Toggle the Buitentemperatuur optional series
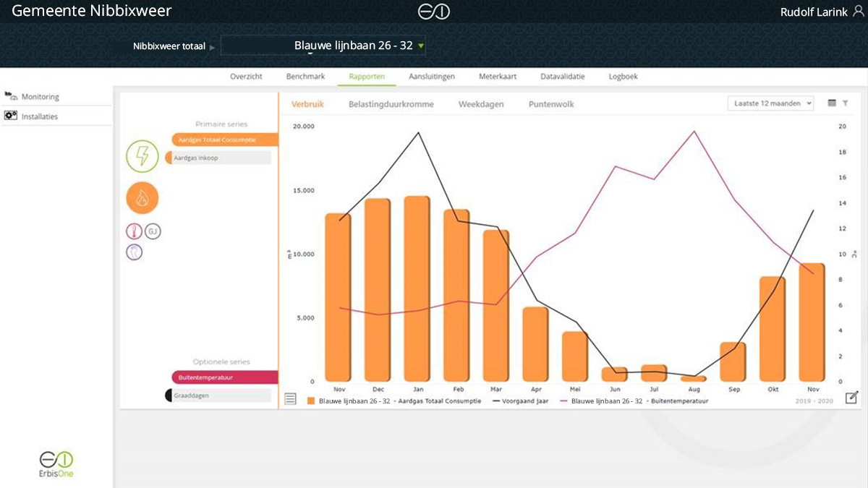The width and height of the screenshot is (868, 488). point(225,377)
